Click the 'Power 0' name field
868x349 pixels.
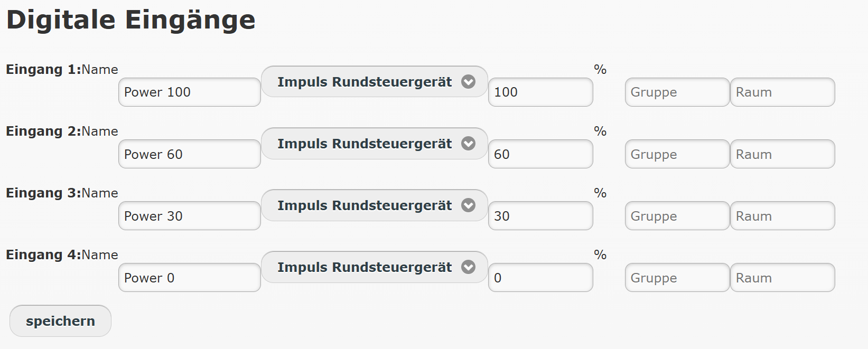189,278
